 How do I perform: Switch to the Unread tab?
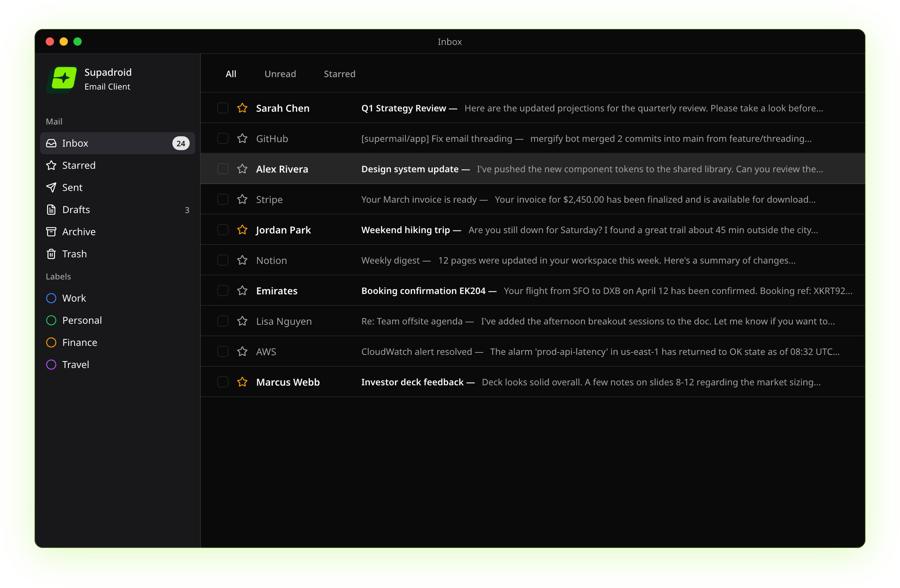pyautogui.click(x=280, y=74)
